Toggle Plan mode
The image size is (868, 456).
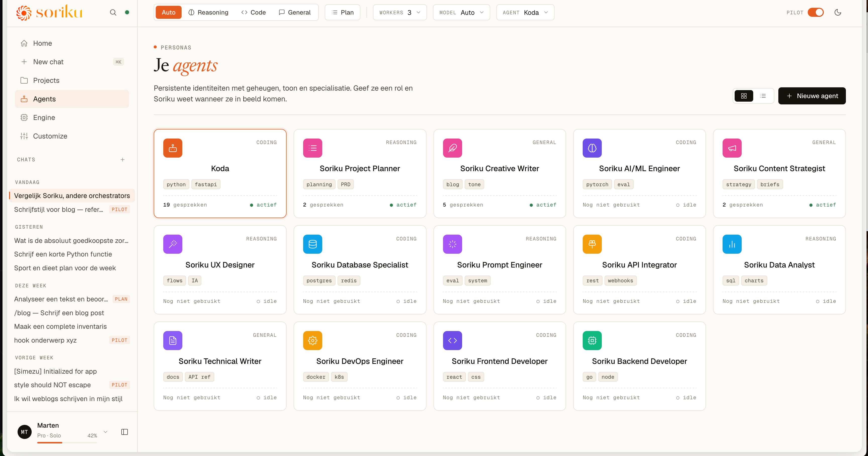[x=342, y=13]
